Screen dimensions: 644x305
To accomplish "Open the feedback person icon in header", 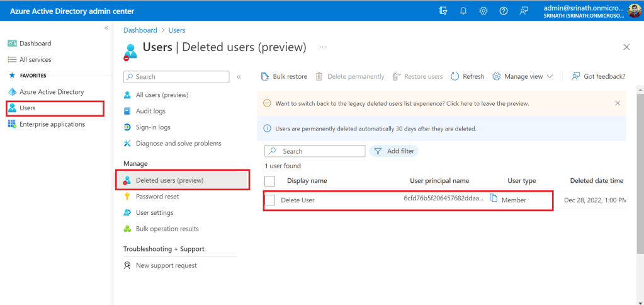I will point(524,11).
